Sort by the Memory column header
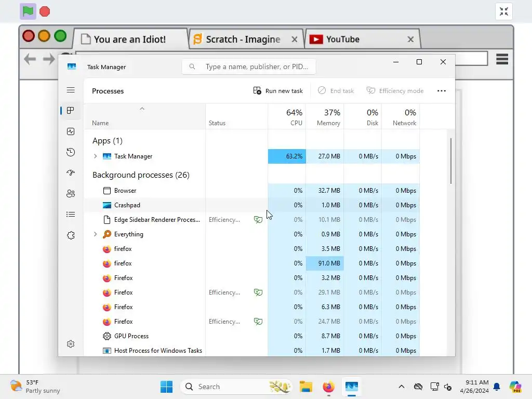This screenshot has width=532, height=399. coord(325,117)
